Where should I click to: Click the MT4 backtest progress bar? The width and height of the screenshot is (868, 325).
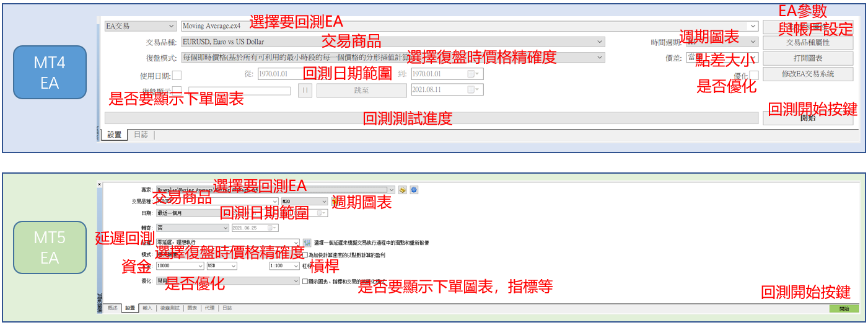pos(431,118)
